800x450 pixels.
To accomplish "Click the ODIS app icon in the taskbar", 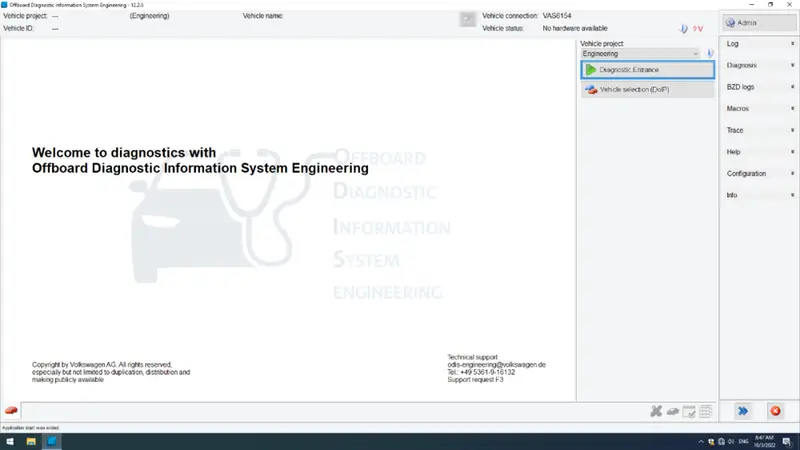I will pyautogui.click(x=52, y=441).
